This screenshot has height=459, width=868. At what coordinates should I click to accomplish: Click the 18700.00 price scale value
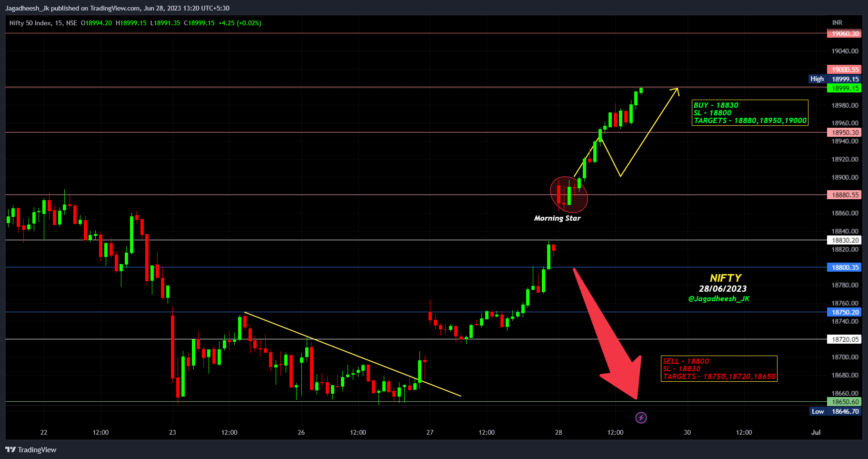coord(845,357)
